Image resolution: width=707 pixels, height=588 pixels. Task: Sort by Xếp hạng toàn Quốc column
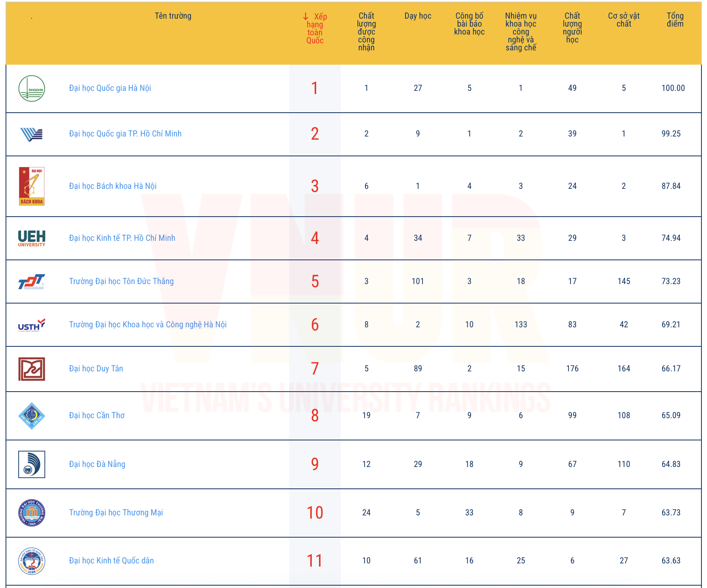315,29
